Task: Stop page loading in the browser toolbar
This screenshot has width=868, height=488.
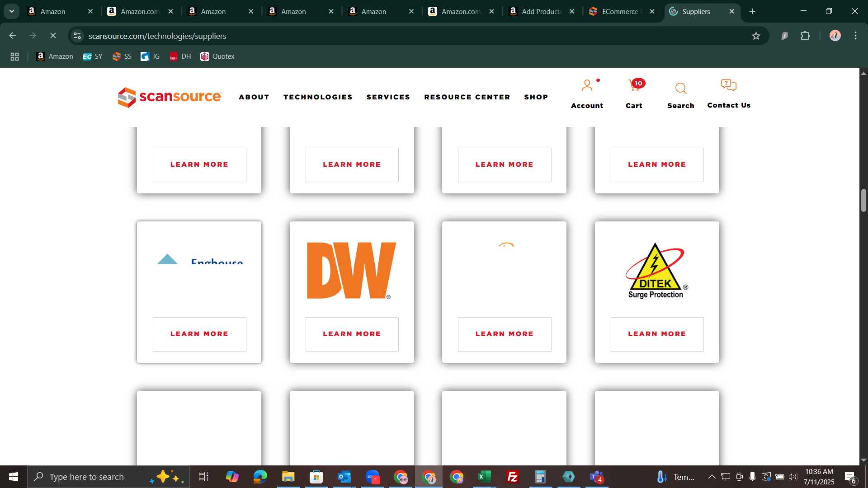Action: (x=53, y=36)
